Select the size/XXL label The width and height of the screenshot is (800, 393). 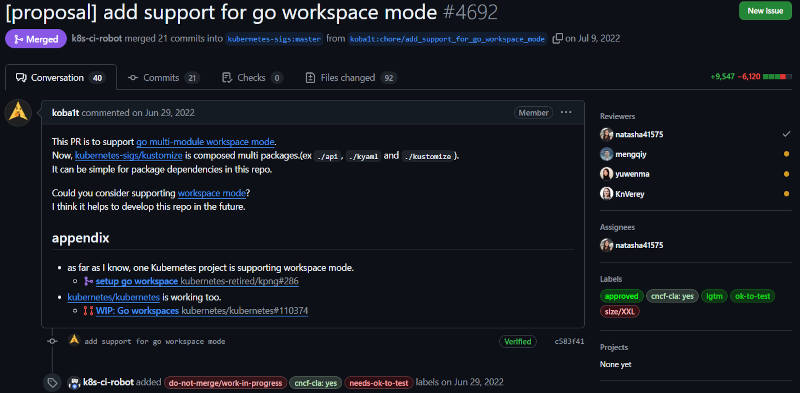[619, 311]
